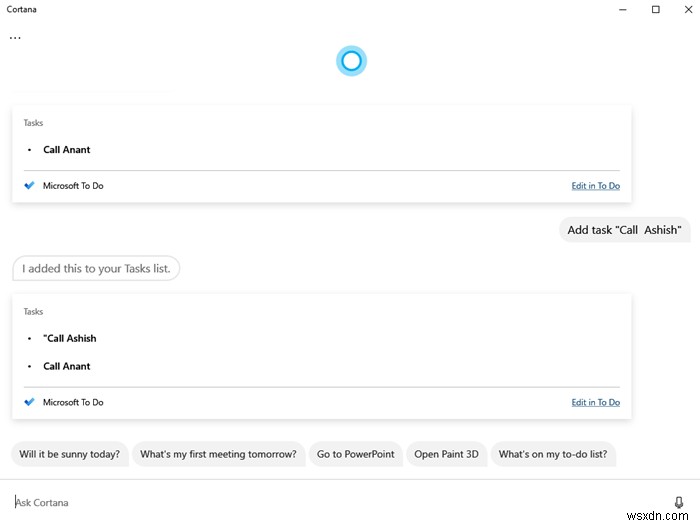The width and height of the screenshot is (700, 526).
Task: Click "Call Anant" task in second Tasks card
Action: [x=67, y=366]
